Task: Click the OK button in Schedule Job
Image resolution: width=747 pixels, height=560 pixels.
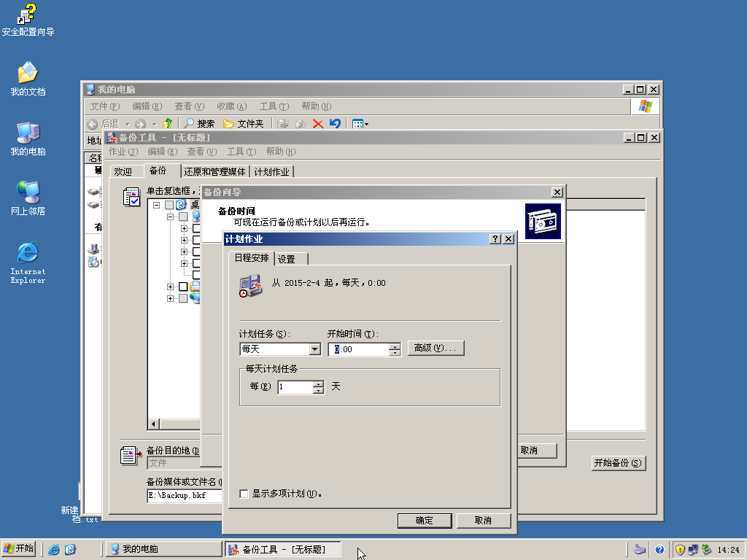Action: pyautogui.click(x=425, y=521)
